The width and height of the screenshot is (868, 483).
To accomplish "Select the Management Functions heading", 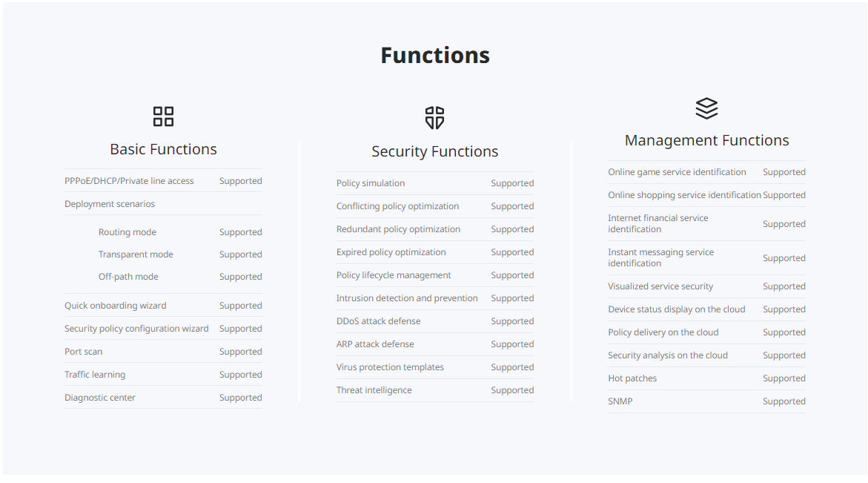I will 706,140.
